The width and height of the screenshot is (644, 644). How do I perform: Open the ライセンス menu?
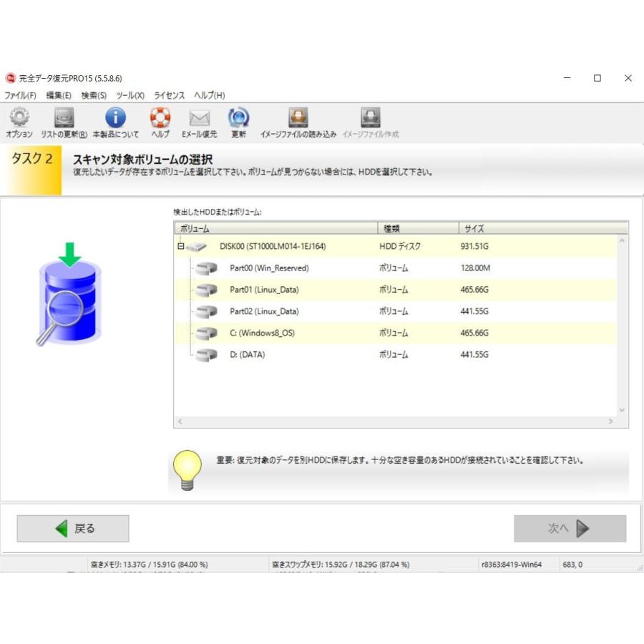coord(169,95)
